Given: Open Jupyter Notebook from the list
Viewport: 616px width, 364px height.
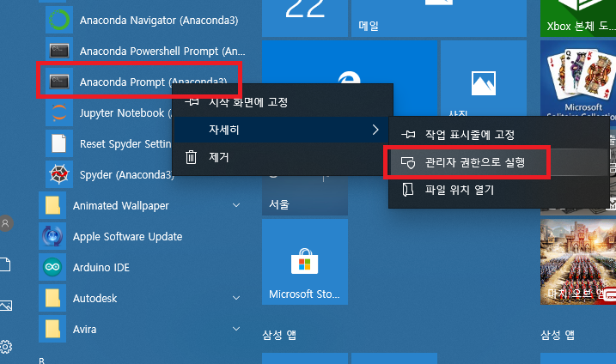Looking at the screenshot, I should coord(108,113).
